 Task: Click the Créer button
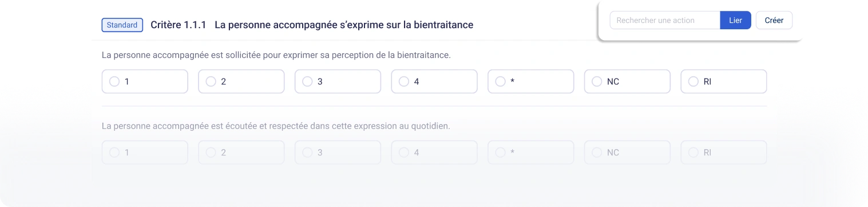click(774, 20)
